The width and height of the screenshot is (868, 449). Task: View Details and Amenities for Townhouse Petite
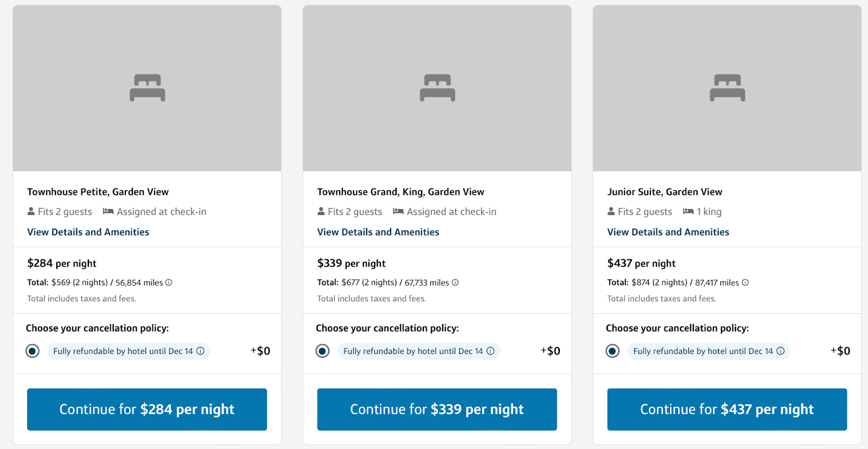(x=88, y=232)
